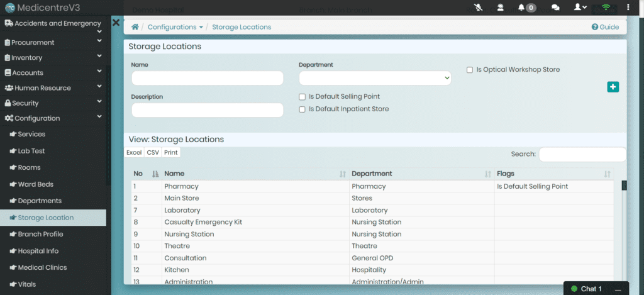This screenshot has height=295, width=644.
Task: Open Ward Beds in the Configuration menu
Action: (35, 184)
